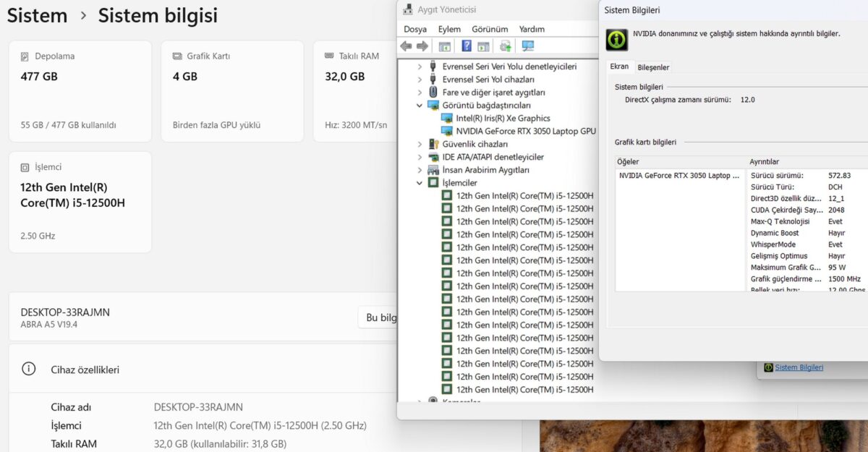Click the driver version value 572.83
The width and height of the screenshot is (868, 452).
click(839, 176)
